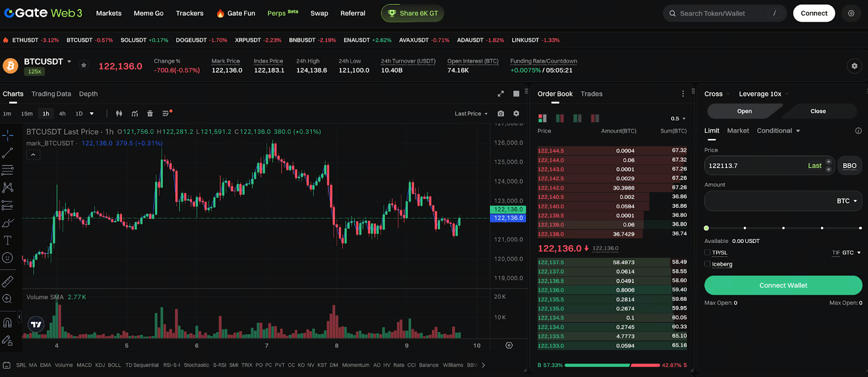Select the crosshair cursor tool in chart sidebar
The height and width of the screenshot is (377, 868).
[8, 135]
